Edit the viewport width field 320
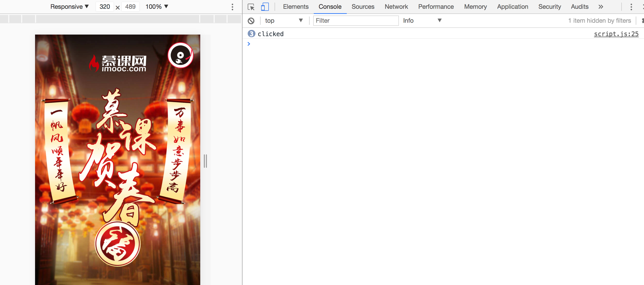 coord(105,7)
